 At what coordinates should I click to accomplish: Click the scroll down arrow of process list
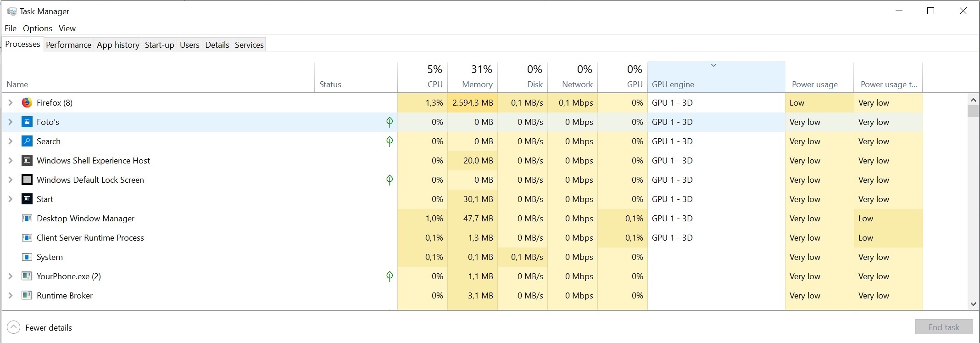[973, 304]
